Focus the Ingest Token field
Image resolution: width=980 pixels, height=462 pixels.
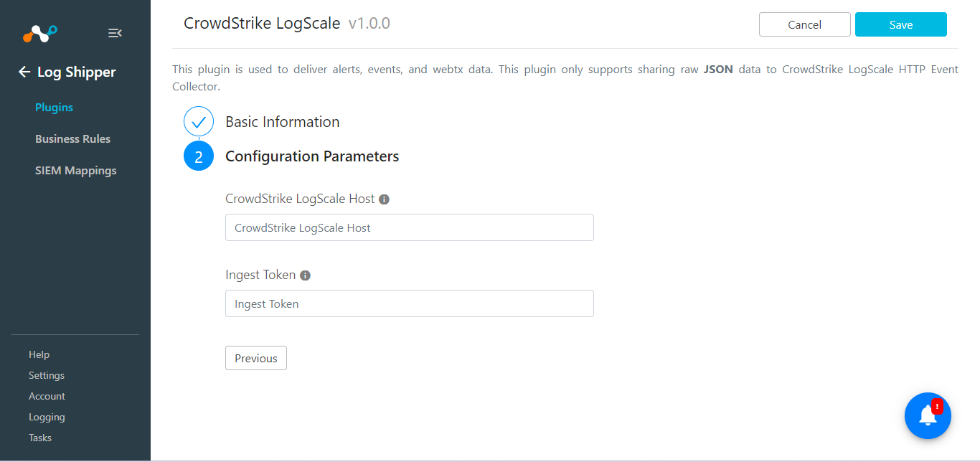point(410,303)
